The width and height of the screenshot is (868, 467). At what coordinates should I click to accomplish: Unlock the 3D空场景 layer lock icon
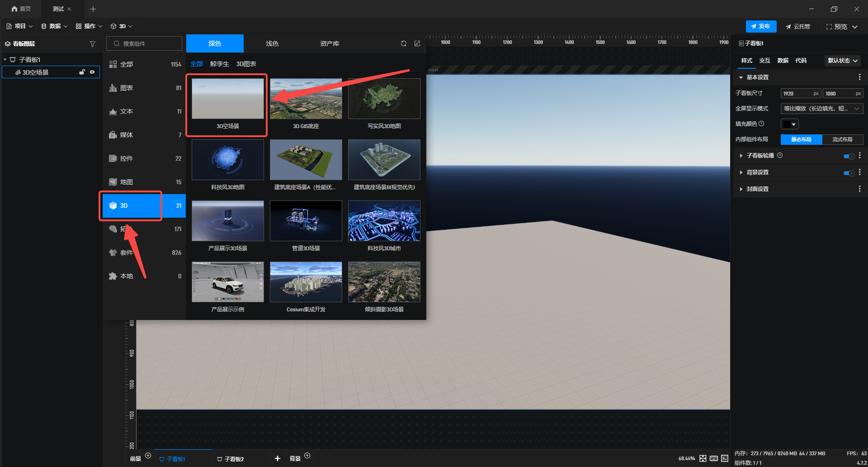pos(82,72)
